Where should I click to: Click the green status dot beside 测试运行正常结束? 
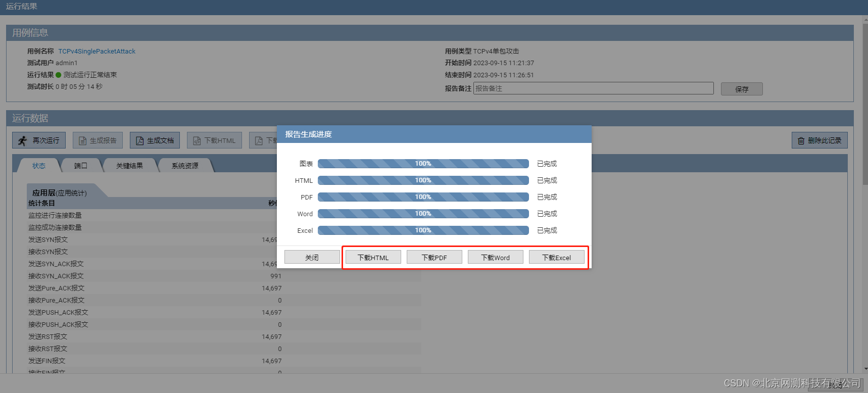pos(59,75)
